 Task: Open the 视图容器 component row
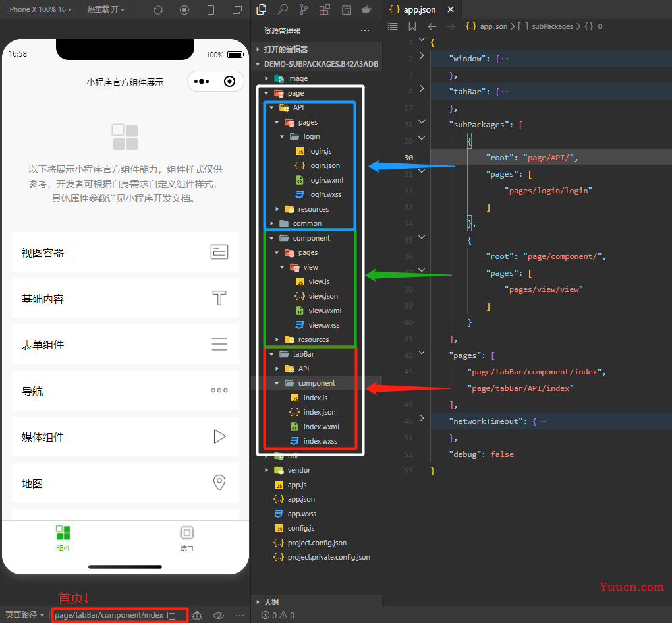pos(125,252)
